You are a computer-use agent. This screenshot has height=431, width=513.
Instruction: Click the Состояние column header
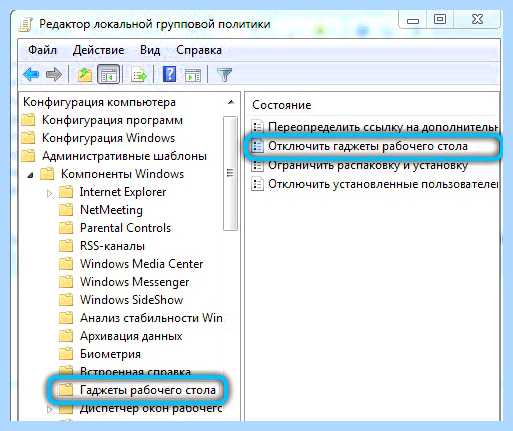(282, 105)
